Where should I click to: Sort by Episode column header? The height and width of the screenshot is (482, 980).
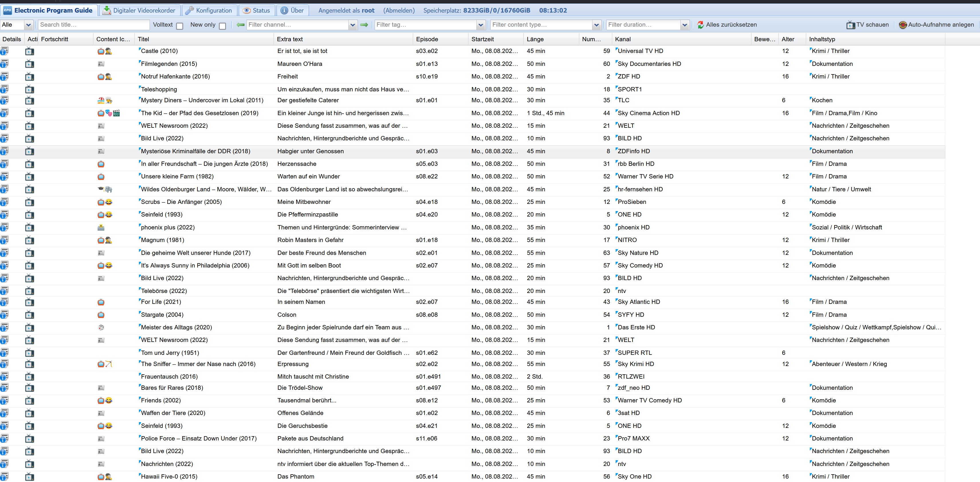[x=441, y=39]
